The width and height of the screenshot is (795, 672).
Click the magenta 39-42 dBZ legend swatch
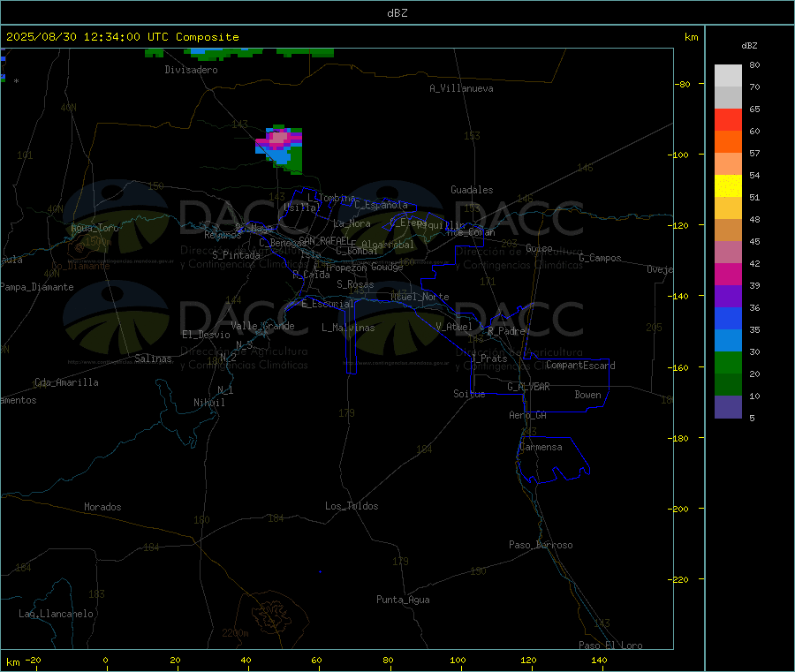coord(728,274)
